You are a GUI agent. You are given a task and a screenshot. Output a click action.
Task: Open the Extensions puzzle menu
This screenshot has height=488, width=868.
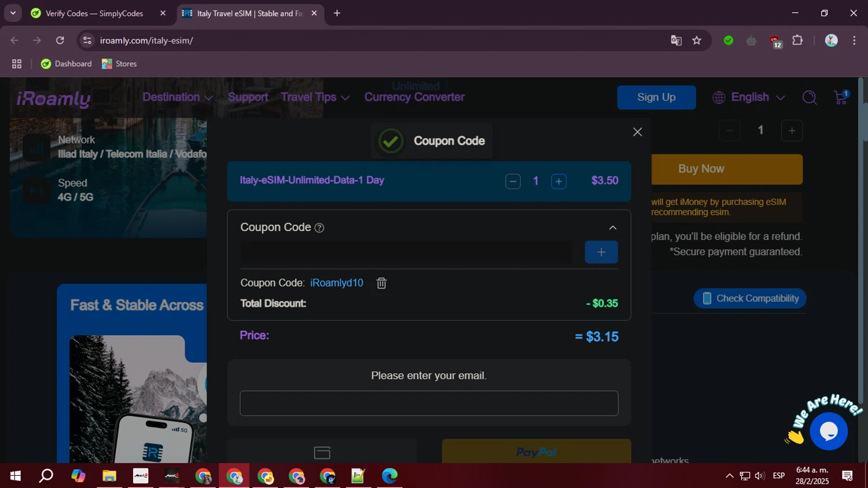coord(797,41)
